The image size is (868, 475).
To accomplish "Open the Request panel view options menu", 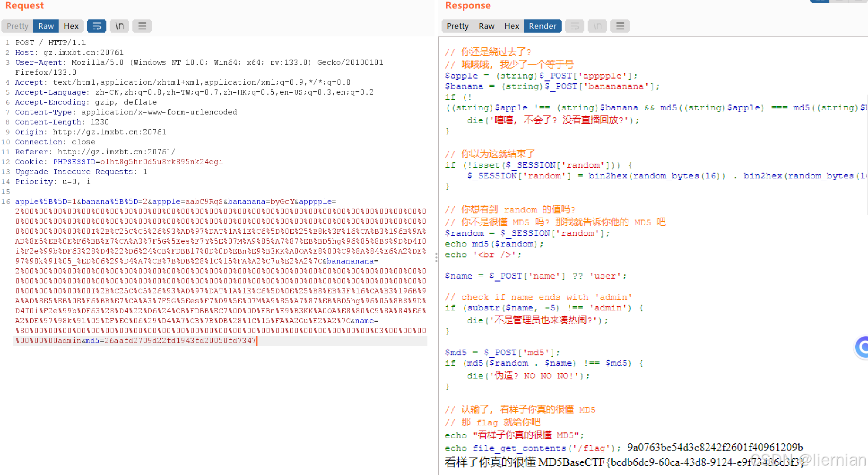I will tap(142, 26).
